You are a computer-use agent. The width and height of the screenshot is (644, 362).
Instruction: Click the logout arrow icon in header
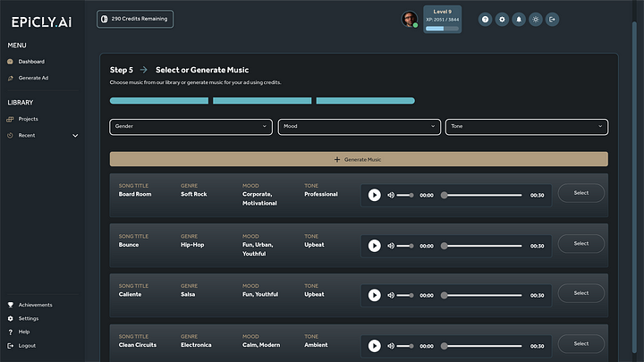point(552,20)
